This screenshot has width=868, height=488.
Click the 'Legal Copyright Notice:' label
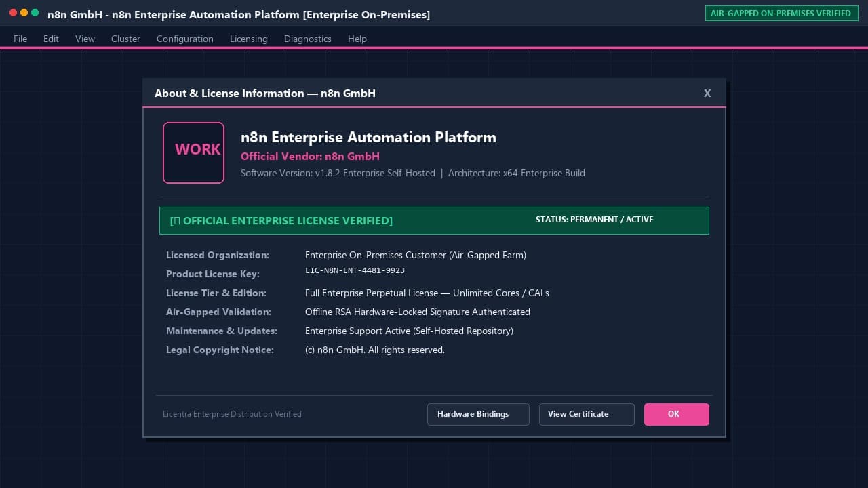tap(220, 350)
